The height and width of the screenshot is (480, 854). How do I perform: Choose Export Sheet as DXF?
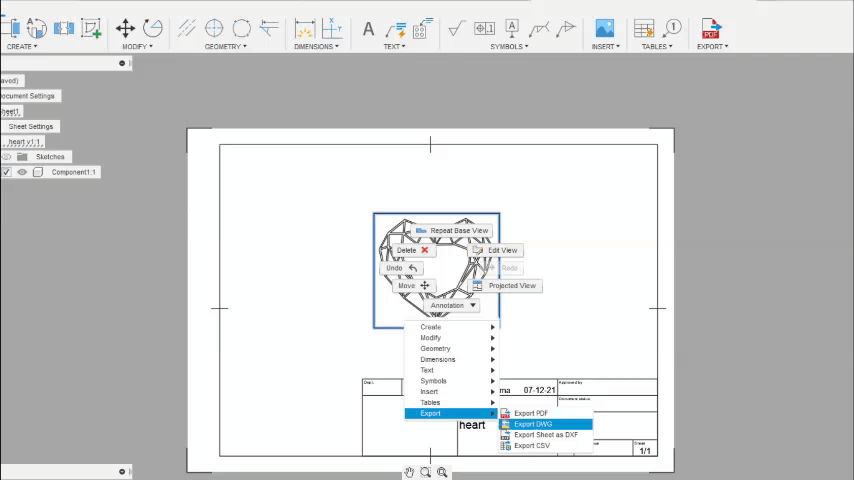tap(546, 435)
